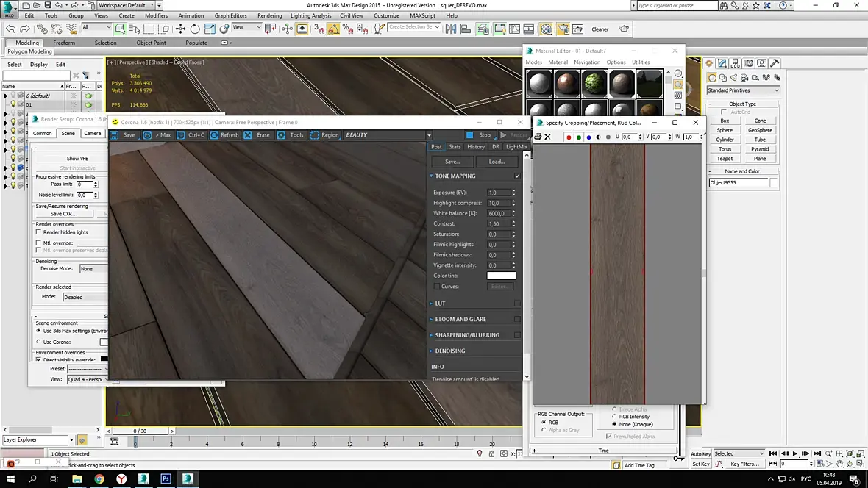Open the Standard Primitives dropdown
868x488 pixels.
(743, 90)
